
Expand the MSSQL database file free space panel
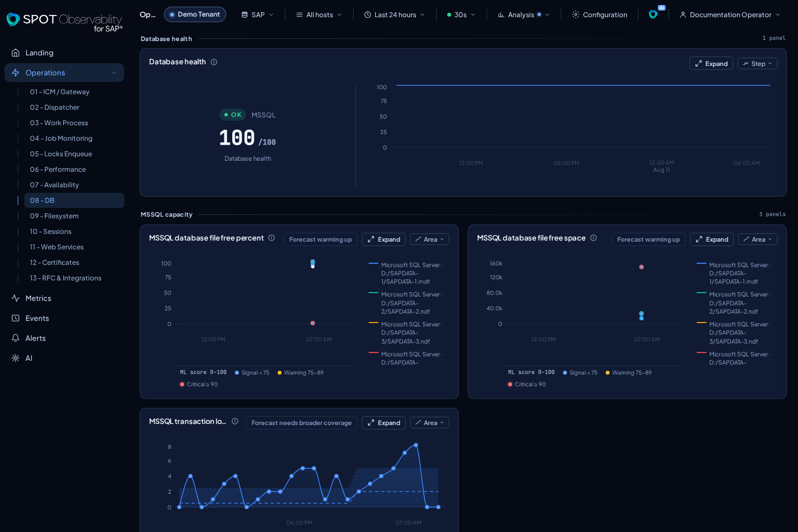712,239
